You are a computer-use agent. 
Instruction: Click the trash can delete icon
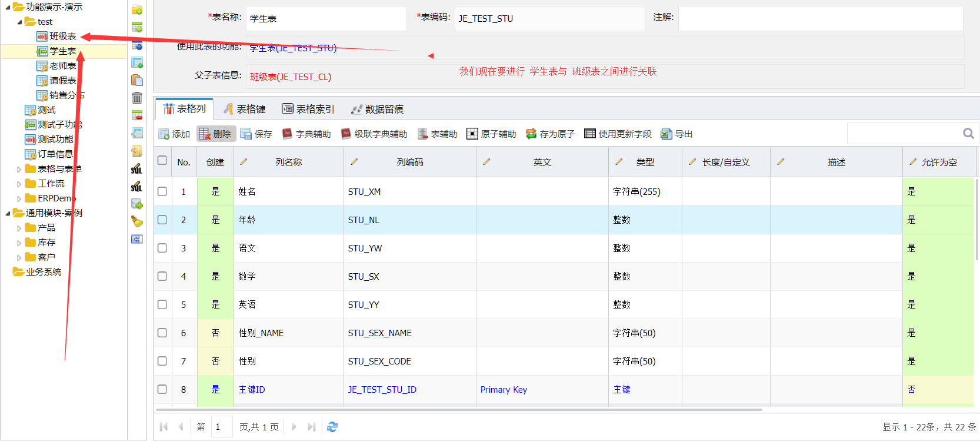click(137, 98)
